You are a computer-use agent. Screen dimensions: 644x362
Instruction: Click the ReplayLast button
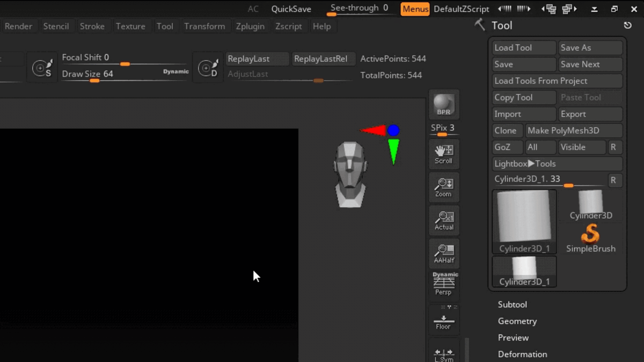257,58
